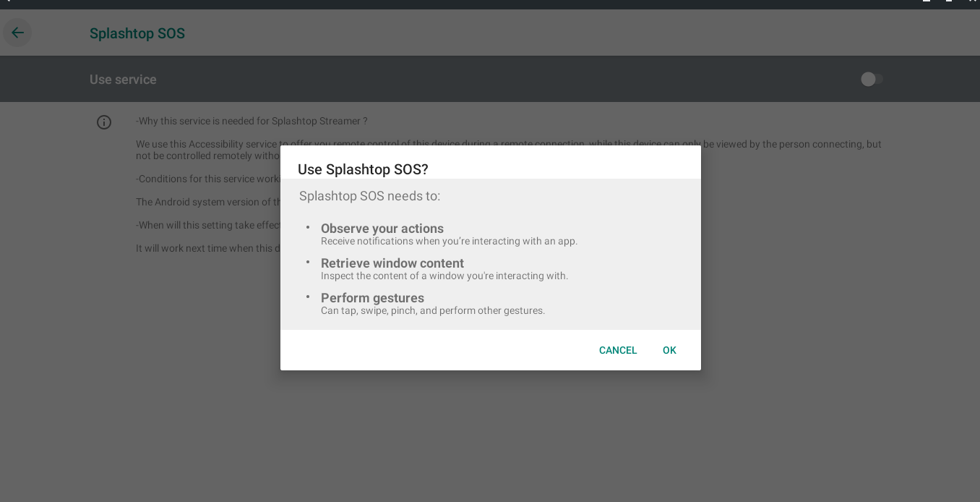Click the 'Use Splashtop SOS?' dialog heading
Image resolution: width=980 pixels, height=502 pixels.
363,169
